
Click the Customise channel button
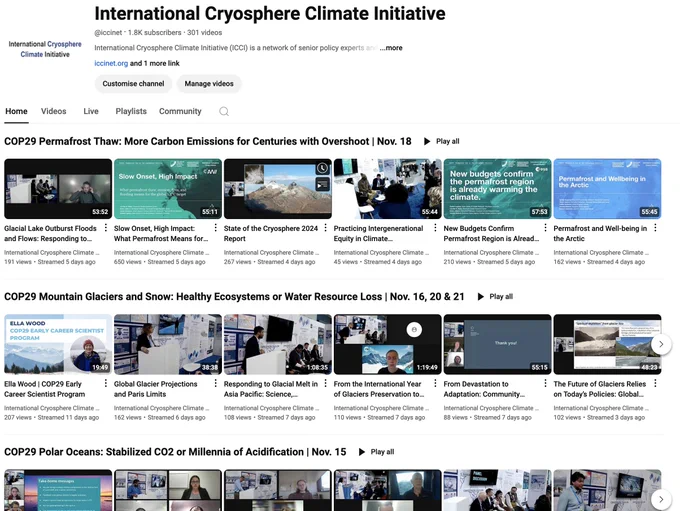[x=134, y=84]
